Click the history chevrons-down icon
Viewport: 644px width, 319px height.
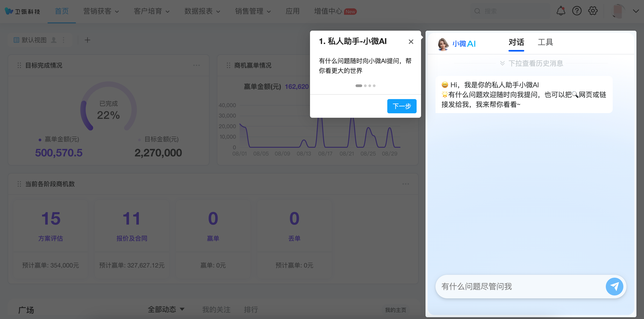(x=502, y=63)
